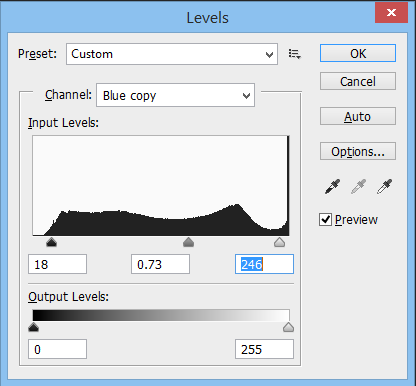Click the 'Input Levels:' label
The image size is (416, 386).
coord(63,123)
